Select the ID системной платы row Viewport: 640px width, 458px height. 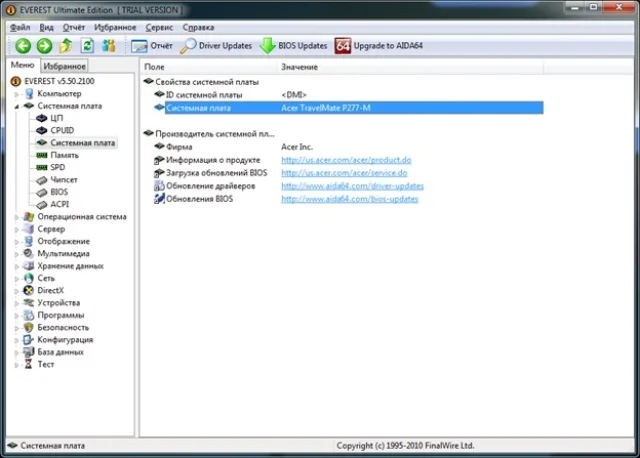(x=348, y=95)
